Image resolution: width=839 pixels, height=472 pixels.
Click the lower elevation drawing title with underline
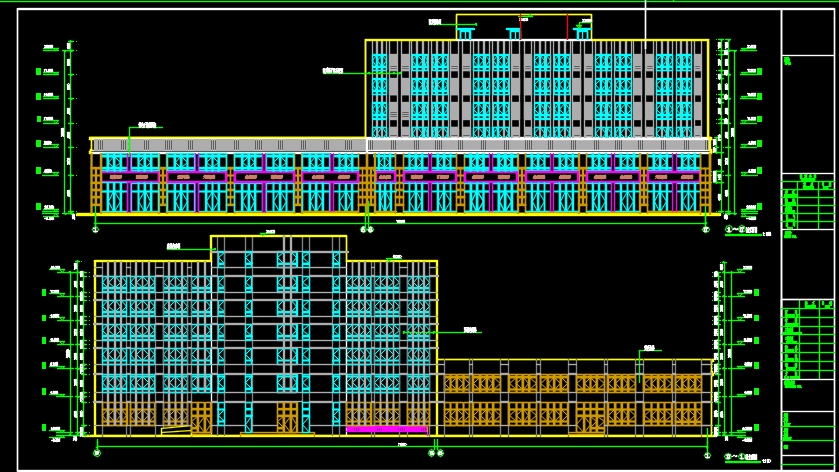click(748, 458)
